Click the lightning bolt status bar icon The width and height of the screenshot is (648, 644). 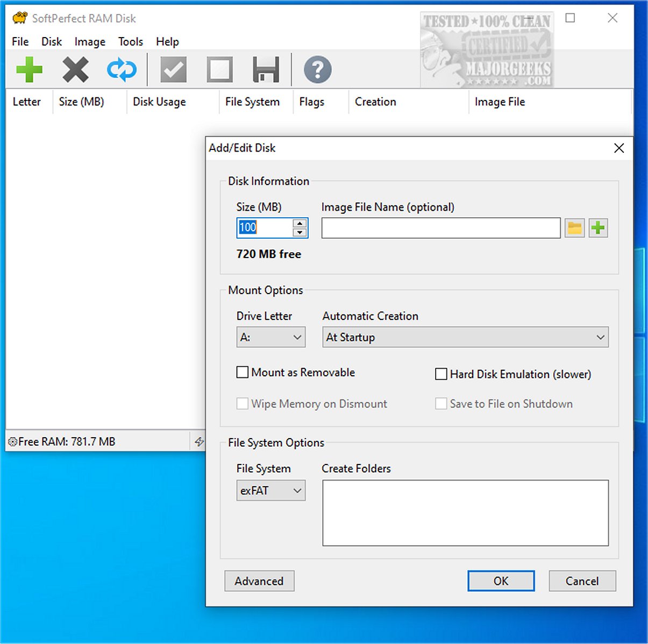200,441
